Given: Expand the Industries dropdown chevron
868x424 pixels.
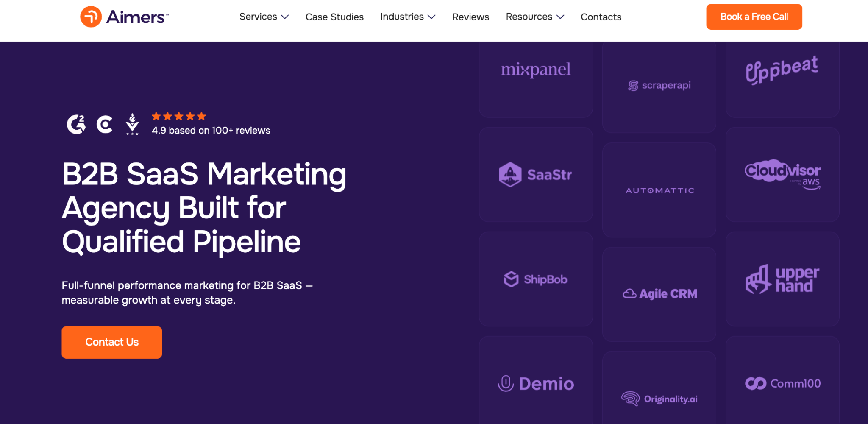Looking at the screenshot, I should tap(431, 17).
